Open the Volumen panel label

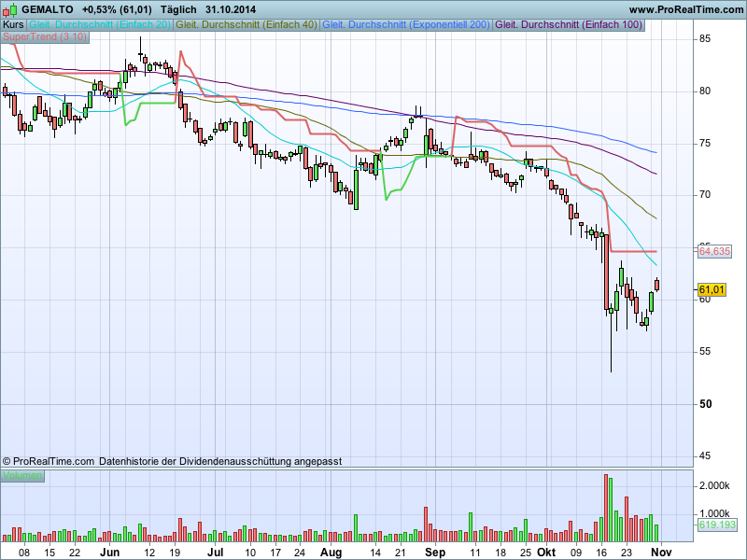22,476
